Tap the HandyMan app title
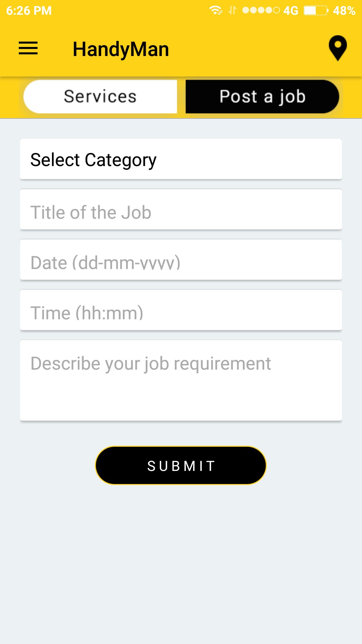Viewport: 362px width, 644px height. pyautogui.click(x=121, y=49)
